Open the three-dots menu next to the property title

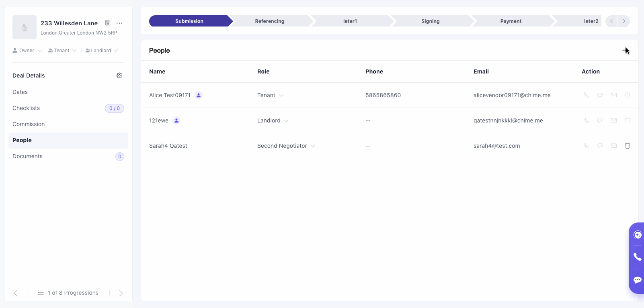tap(119, 23)
